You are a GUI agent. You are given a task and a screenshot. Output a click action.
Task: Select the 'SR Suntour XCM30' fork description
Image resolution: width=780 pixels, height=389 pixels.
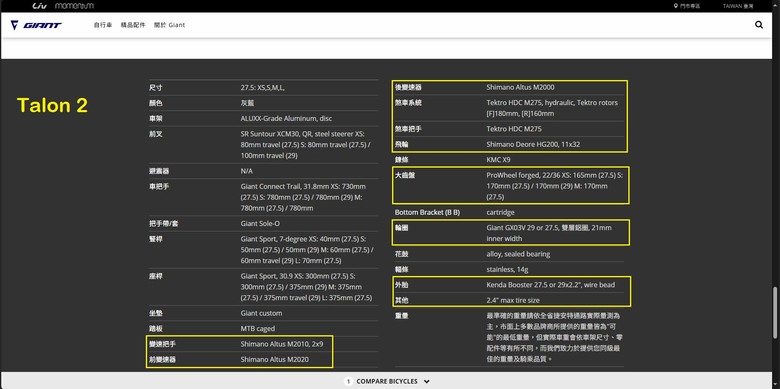(x=306, y=145)
